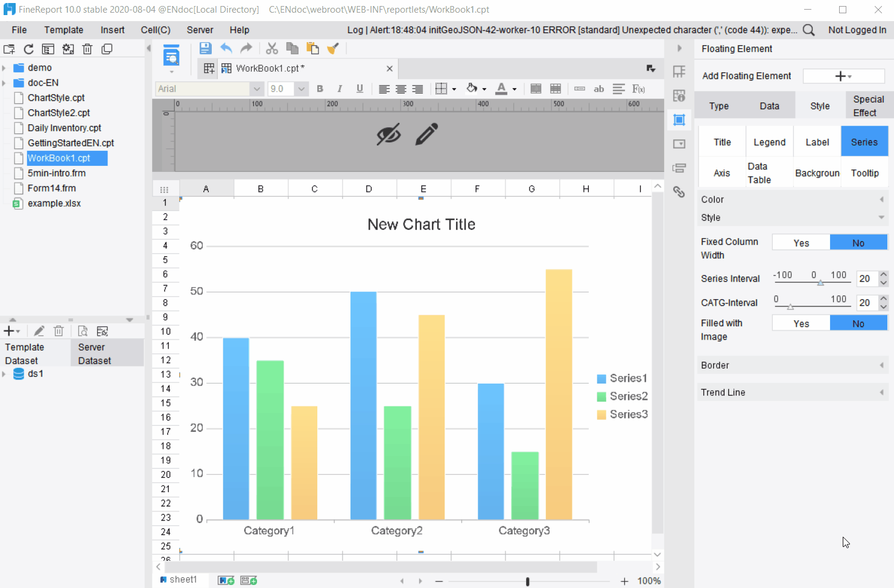The image size is (894, 588).
Task: Click the Preview dataset icon
Action: (83, 331)
